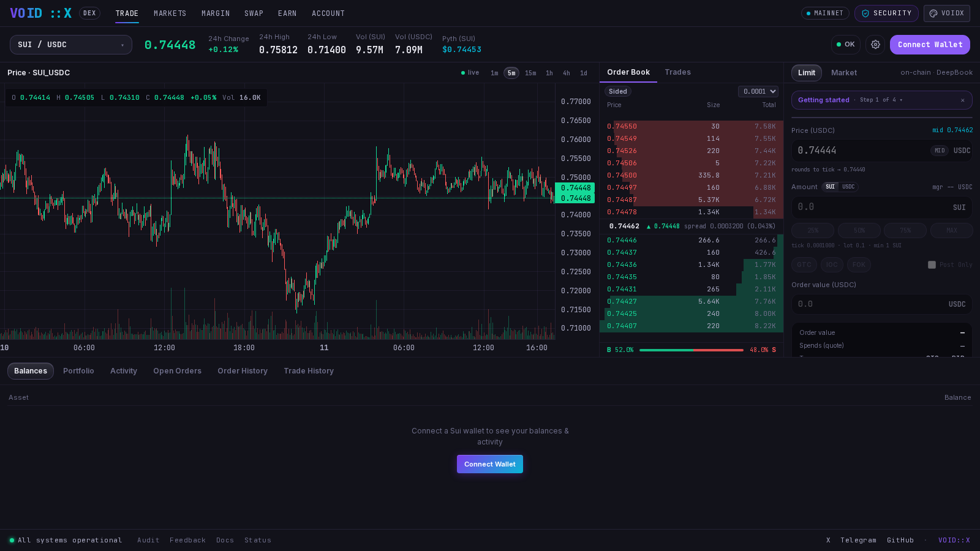Screen dimensions: 980x551
Task: Click the buy/sell ratio bar
Action: (x=691, y=350)
